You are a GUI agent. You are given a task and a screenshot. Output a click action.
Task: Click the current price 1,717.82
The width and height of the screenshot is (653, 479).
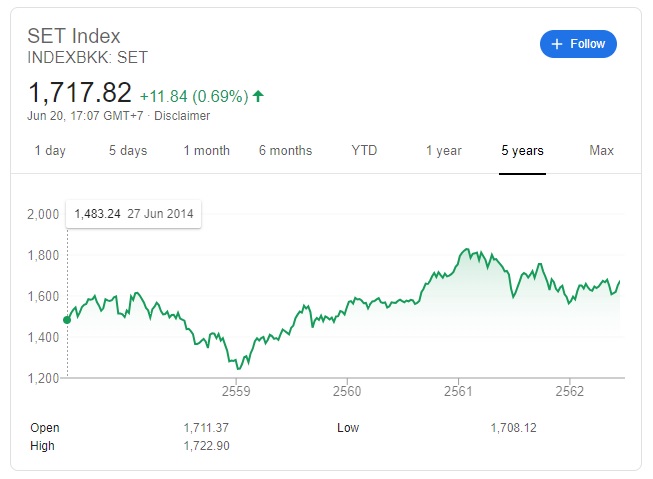point(80,94)
